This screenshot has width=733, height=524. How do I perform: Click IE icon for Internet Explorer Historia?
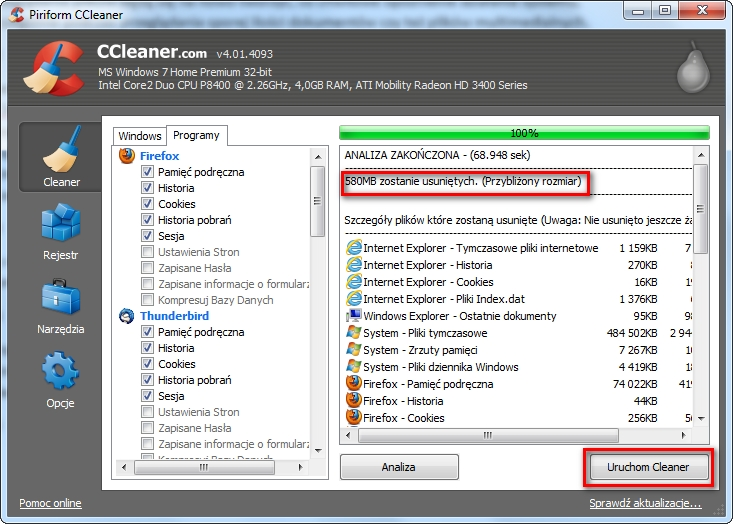[354, 265]
